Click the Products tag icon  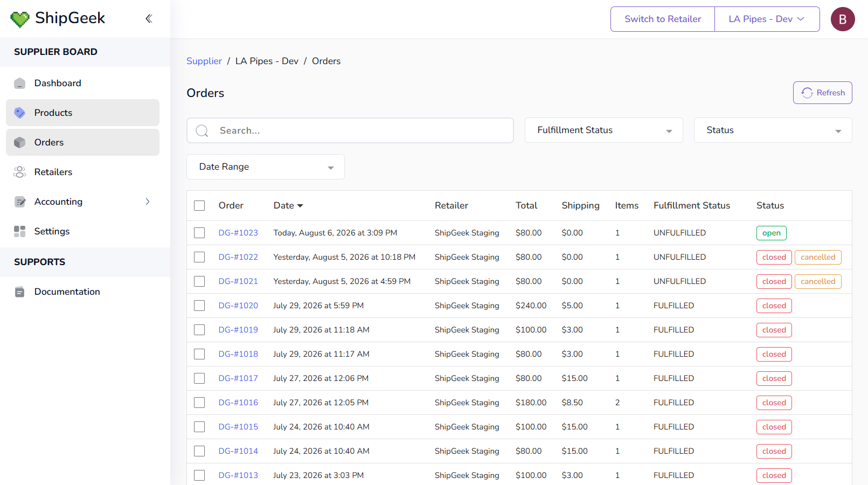coord(20,113)
